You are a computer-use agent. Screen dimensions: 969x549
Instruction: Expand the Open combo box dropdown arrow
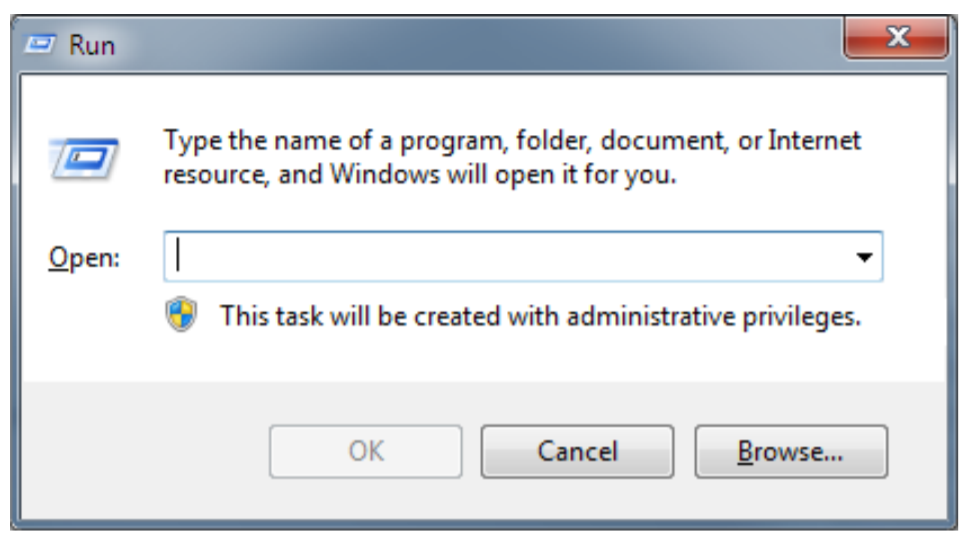coord(864,257)
